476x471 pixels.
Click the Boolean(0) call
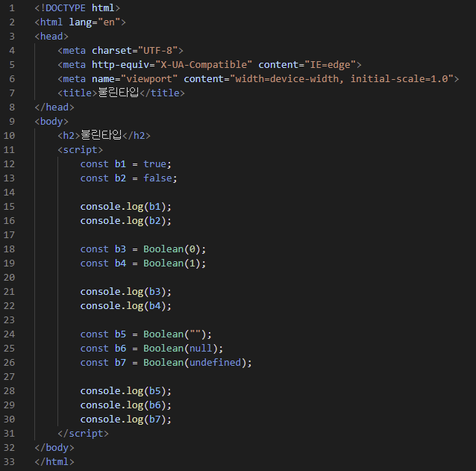(x=172, y=249)
